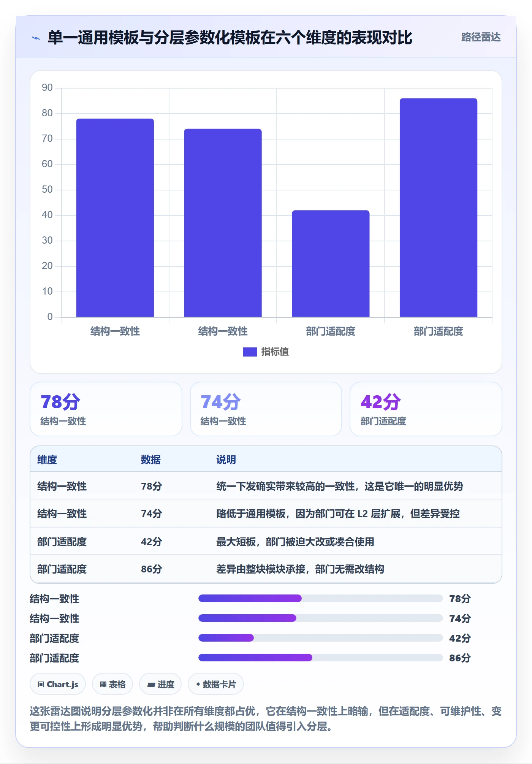
Task: Click the 数据卡片 chip
Action: pyautogui.click(x=216, y=684)
